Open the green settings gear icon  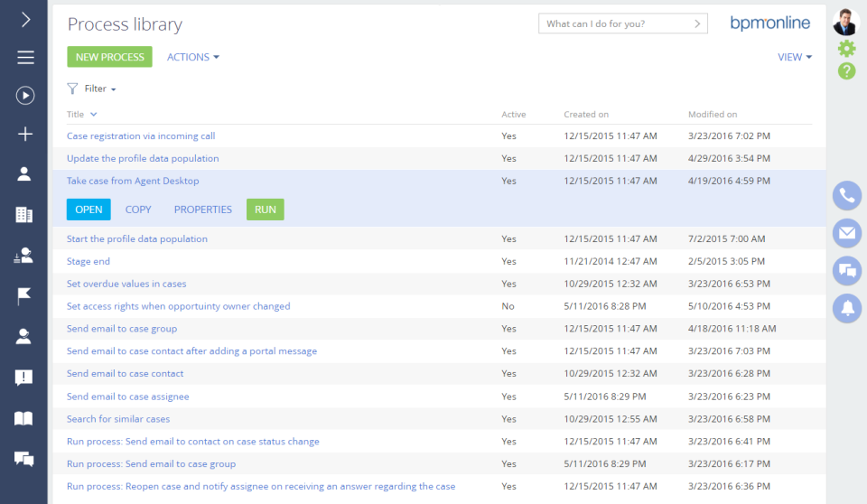[846, 49]
